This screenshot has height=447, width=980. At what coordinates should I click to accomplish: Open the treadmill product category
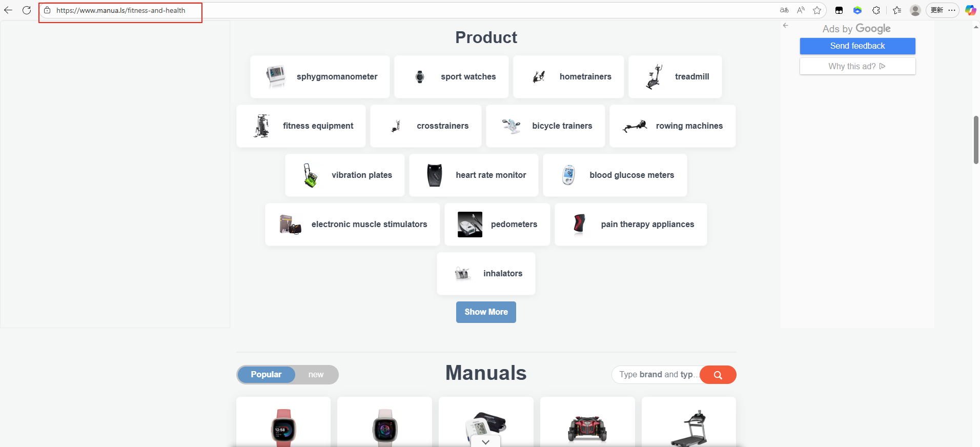[x=675, y=77]
